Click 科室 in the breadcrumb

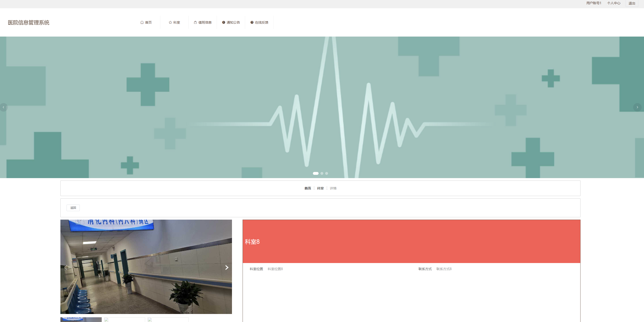coord(320,188)
